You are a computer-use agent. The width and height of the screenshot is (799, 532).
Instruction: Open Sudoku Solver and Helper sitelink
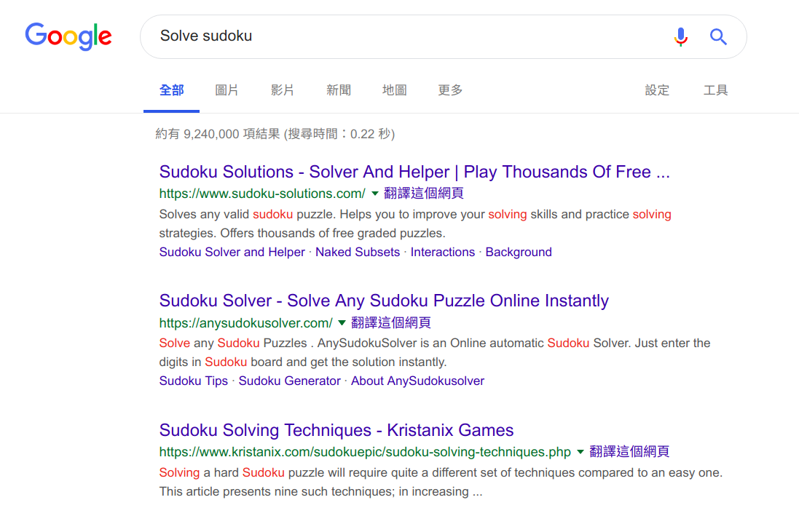[x=232, y=252]
